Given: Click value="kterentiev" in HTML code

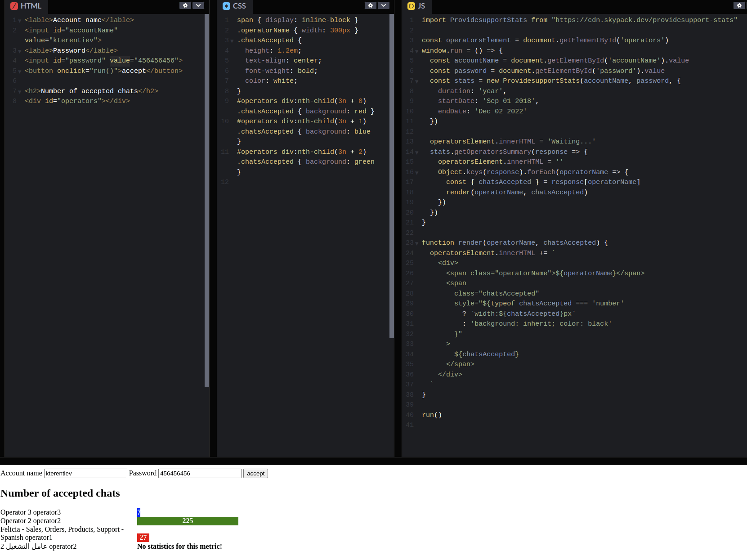Looking at the screenshot, I should click(x=63, y=40).
